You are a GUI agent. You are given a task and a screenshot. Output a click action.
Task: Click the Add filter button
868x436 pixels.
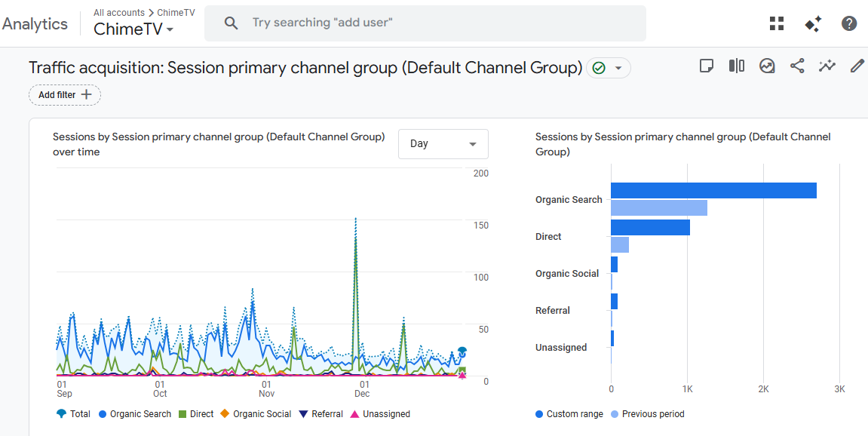pos(65,95)
